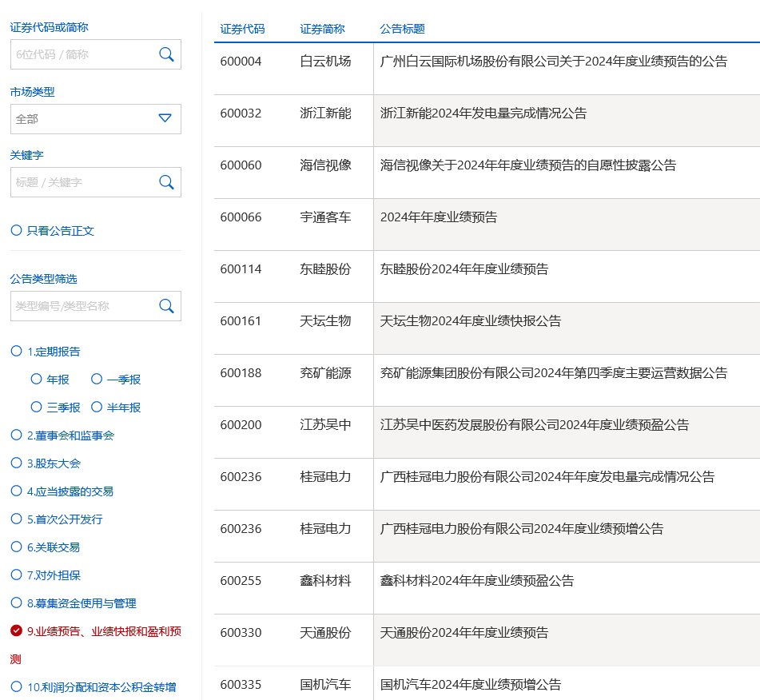Sort by 证券代码 column header
The width and height of the screenshot is (760, 700).
pos(242,29)
